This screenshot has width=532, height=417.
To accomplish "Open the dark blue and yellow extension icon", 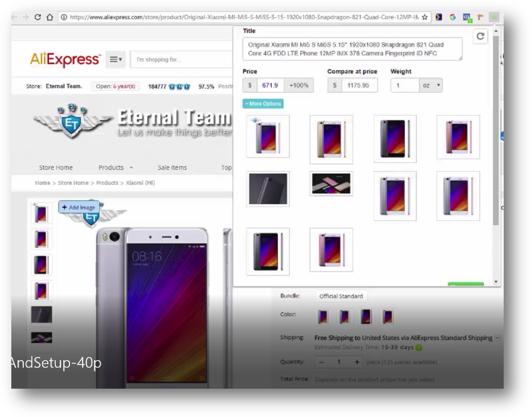I will [x=439, y=17].
